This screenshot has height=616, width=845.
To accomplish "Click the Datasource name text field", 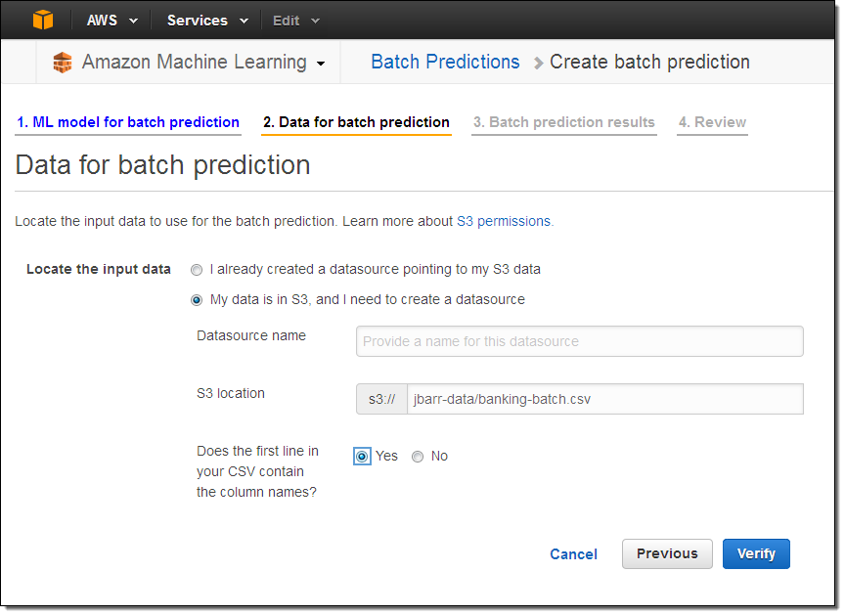I will point(579,341).
